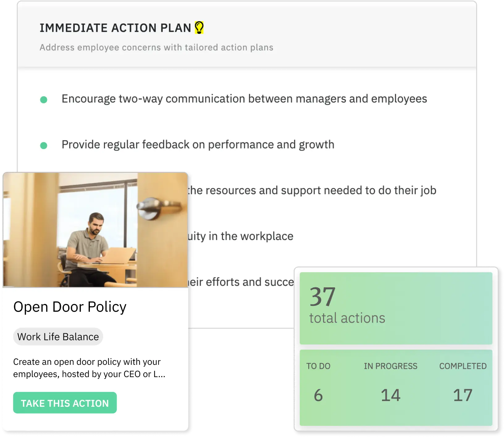
Task: Open the Open Door Policy title link
Action: pos(70,306)
